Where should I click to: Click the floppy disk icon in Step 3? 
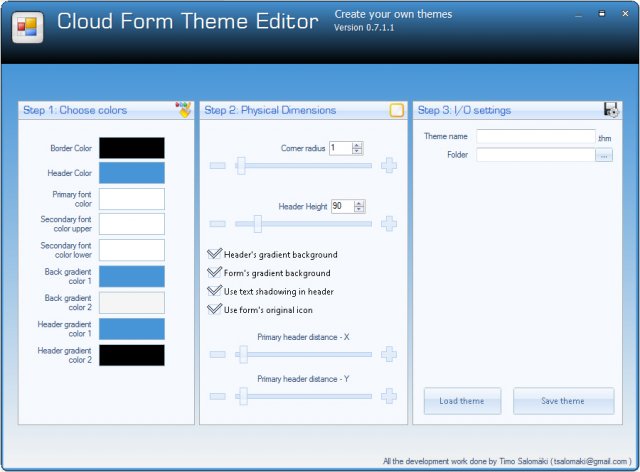tap(611, 110)
